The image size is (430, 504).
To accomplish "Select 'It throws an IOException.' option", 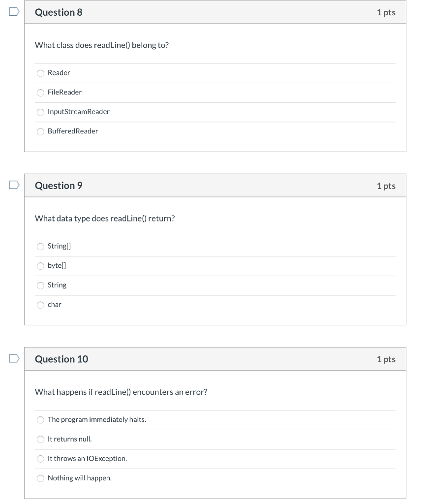I will pyautogui.click(x=40, y=459).
